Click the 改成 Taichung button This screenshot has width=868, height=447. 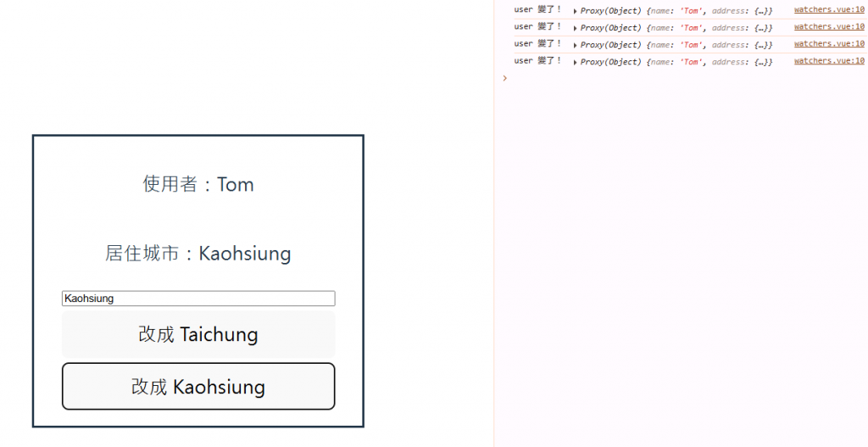pos(198,334)
